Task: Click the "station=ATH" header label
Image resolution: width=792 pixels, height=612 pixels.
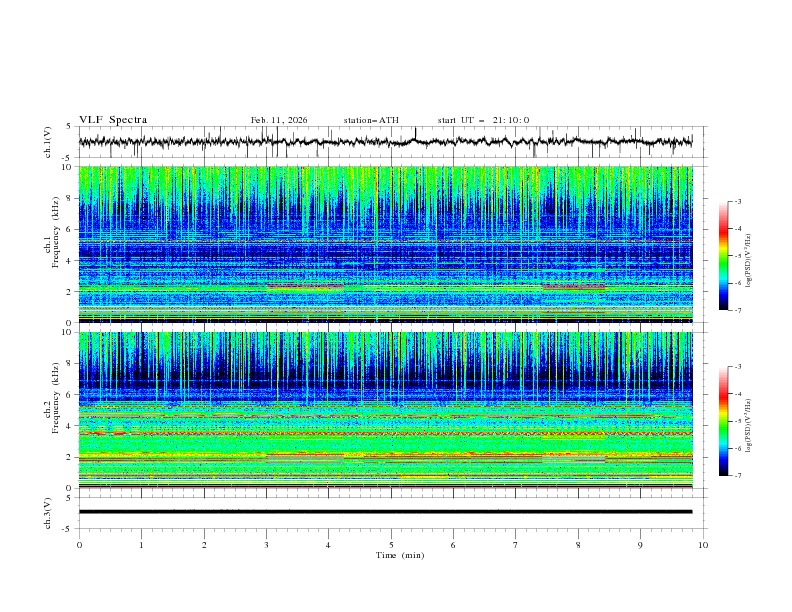Action: tap(371, 120)
